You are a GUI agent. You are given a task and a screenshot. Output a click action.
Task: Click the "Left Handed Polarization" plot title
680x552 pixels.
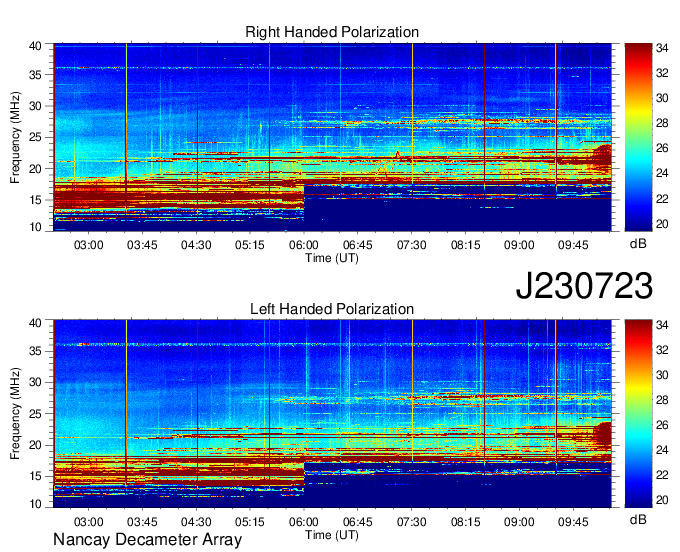coord(332,309)
